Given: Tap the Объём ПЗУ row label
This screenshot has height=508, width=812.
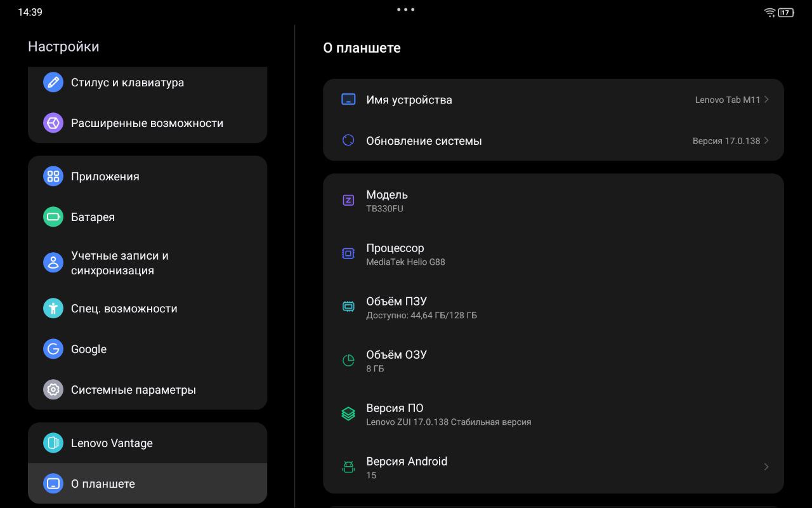Looking at the screenshot, I should (396, 301).
